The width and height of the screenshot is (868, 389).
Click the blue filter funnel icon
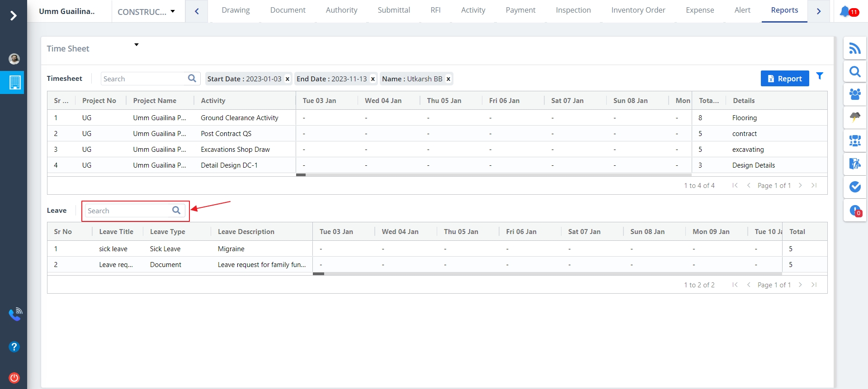[820, 76]
